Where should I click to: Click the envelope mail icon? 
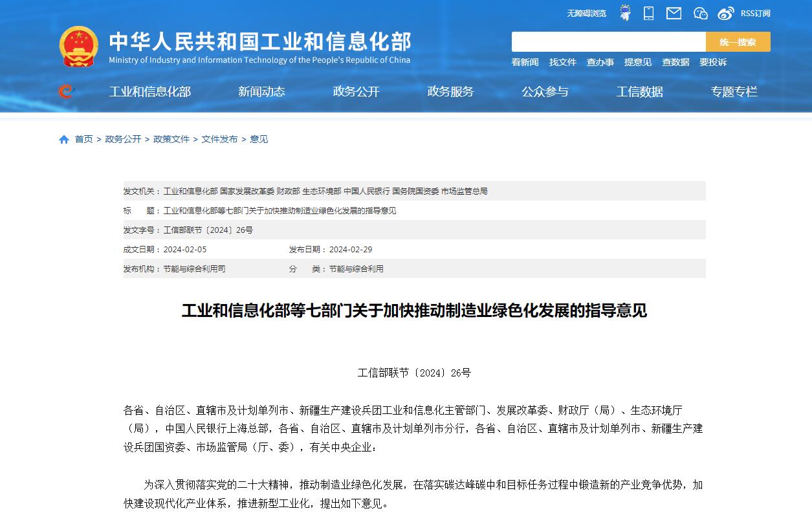tap(674, 13)
